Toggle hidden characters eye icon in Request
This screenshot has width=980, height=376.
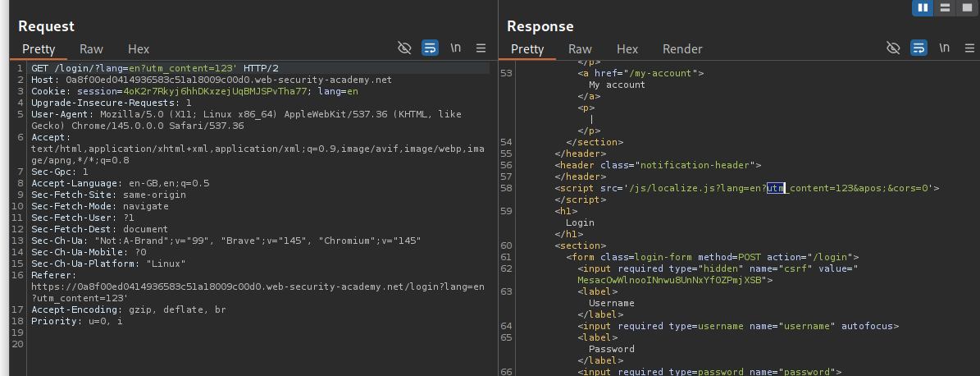point(404,48)
